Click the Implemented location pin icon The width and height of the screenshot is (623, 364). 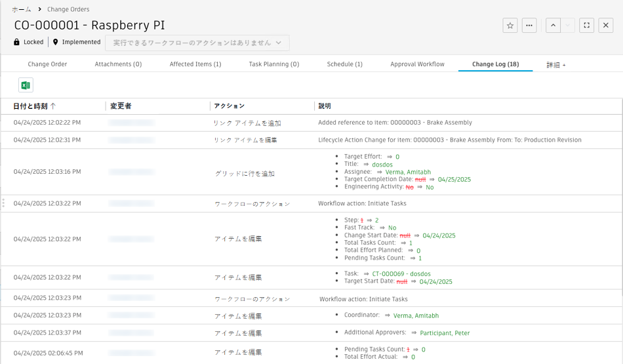pos(56,42)
